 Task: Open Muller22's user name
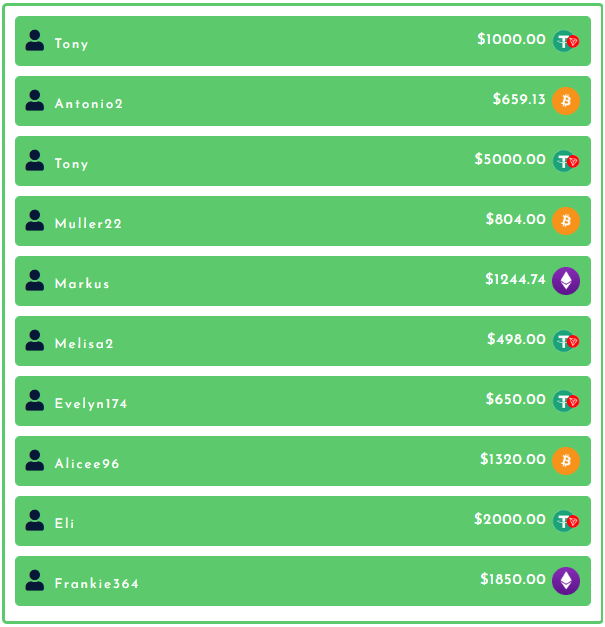pos(88,224)
